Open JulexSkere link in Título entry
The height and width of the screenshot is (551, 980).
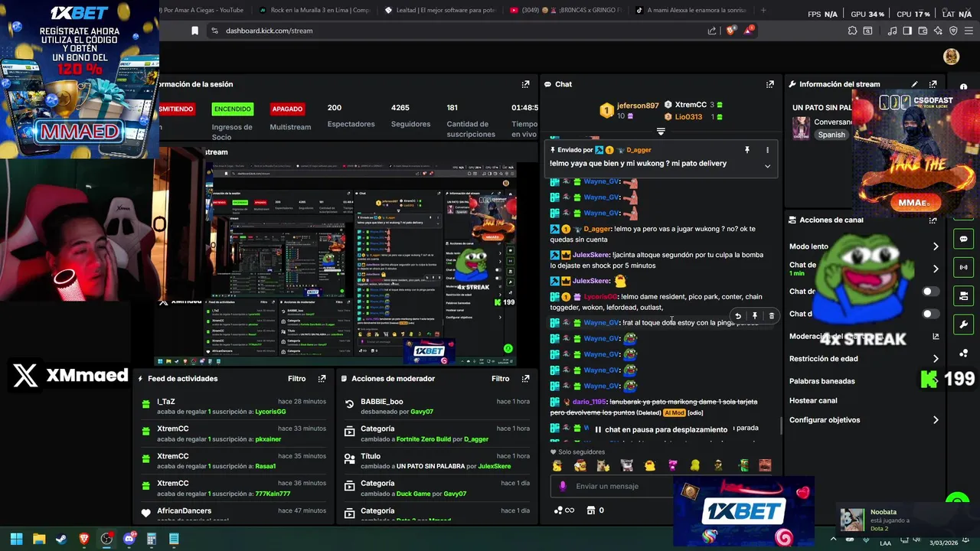pos(494,466)
